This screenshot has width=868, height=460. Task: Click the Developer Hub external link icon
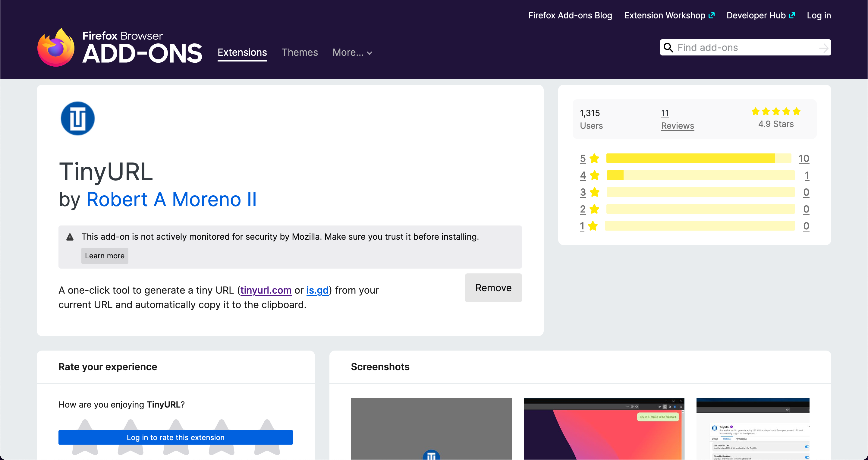click(x=792, y=15)
